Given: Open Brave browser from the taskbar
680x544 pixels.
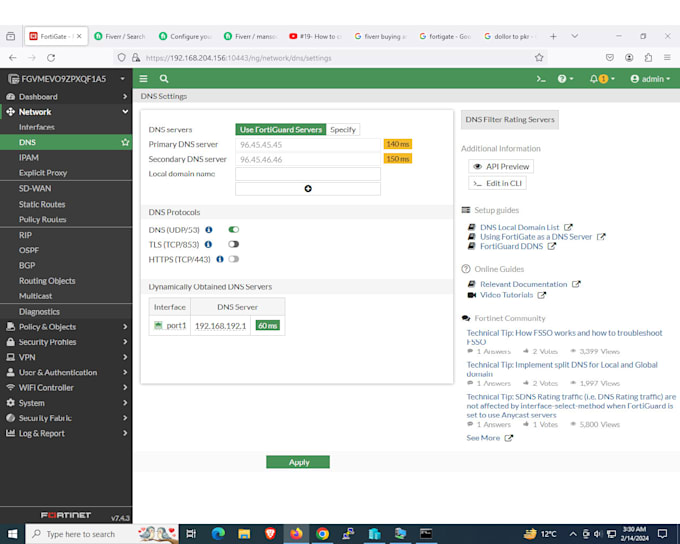Looking at the screenshot, I should pos(270,534).
